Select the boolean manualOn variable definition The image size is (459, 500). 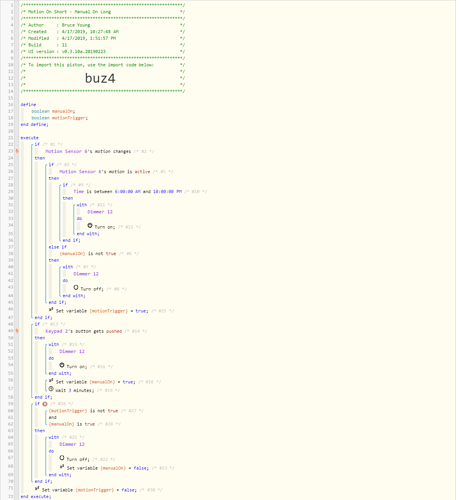53,111
